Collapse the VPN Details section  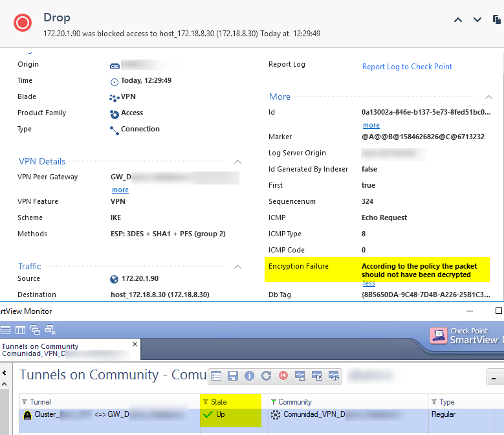coord(237,161)
